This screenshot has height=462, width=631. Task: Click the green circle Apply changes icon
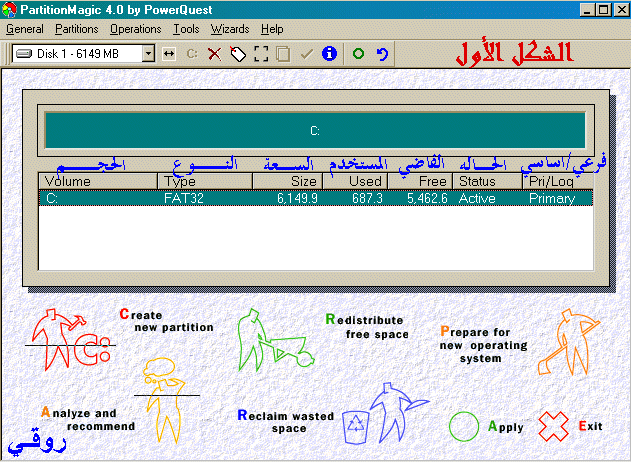(358, 53)
